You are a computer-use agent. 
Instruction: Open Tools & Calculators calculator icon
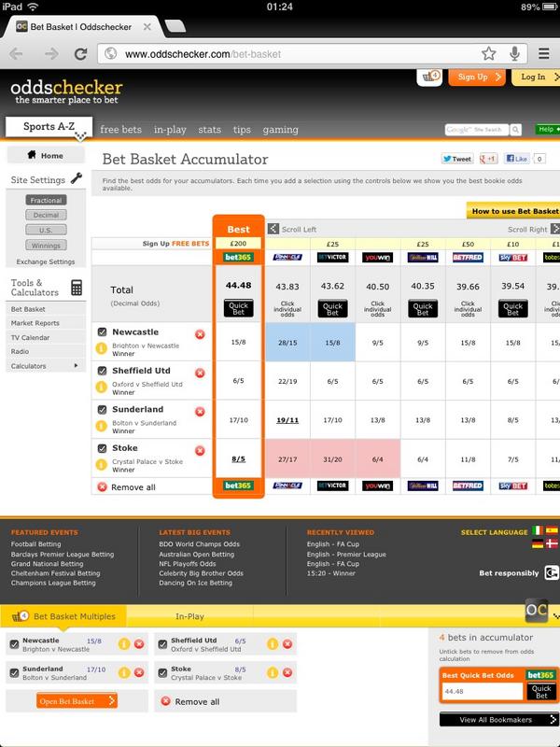[77, 288]
